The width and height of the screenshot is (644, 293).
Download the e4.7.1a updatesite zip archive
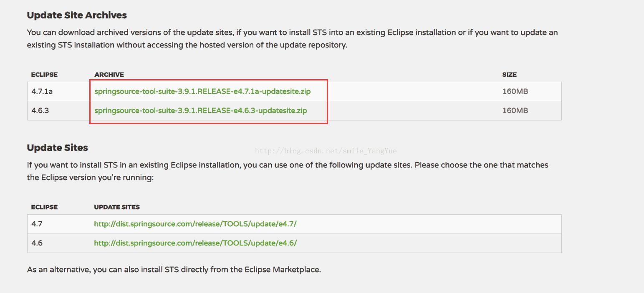click(x=202, y=91)
